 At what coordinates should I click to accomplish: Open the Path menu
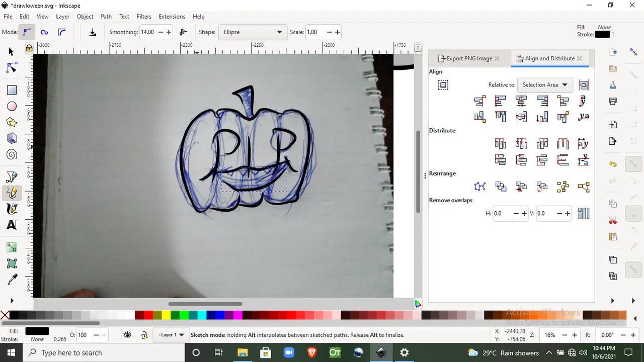point(106,17)
